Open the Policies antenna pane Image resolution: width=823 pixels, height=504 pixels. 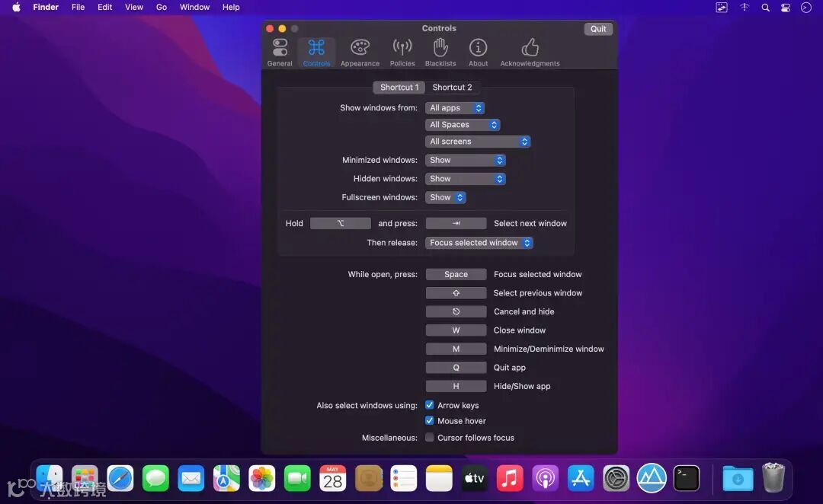tap(402, 53)
